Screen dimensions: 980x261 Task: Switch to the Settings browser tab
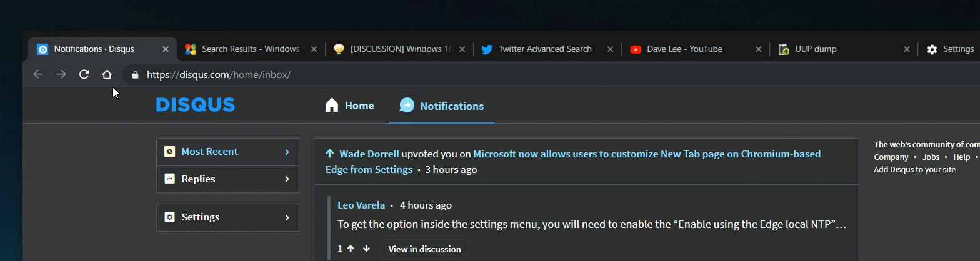(950, 49)
